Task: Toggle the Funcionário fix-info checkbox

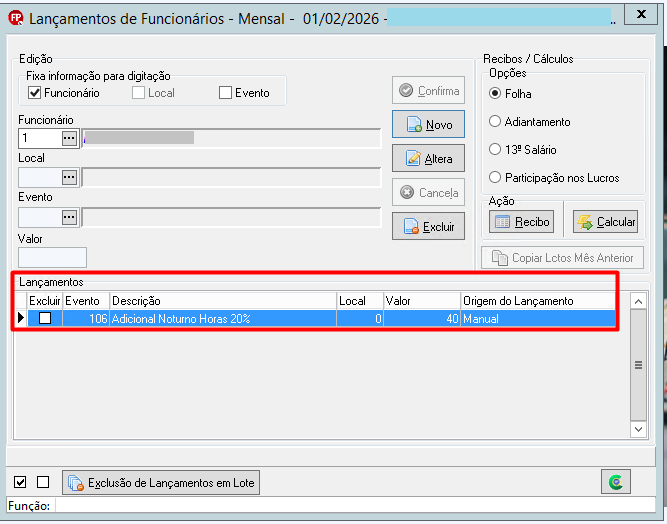Action: tap(34, 93)
